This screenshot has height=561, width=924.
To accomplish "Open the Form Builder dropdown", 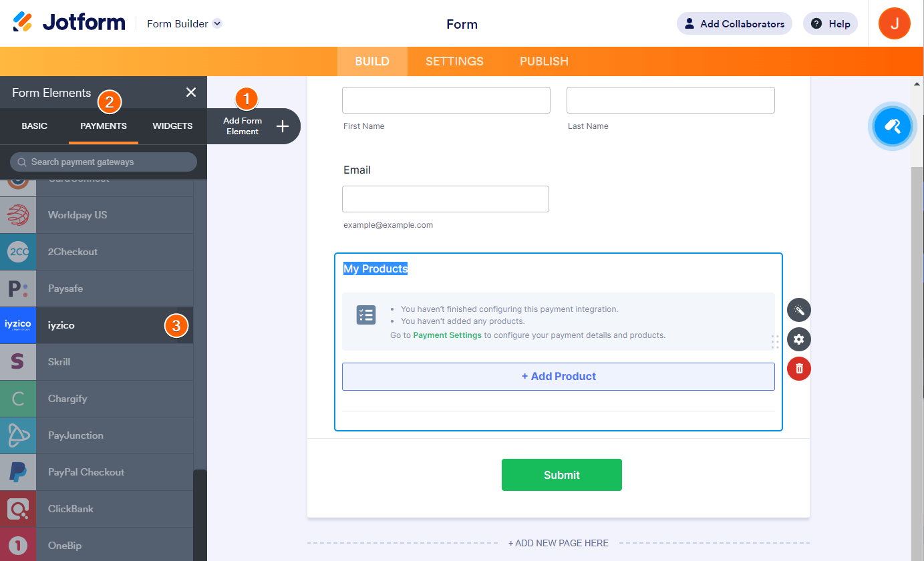I will (184, 23).
